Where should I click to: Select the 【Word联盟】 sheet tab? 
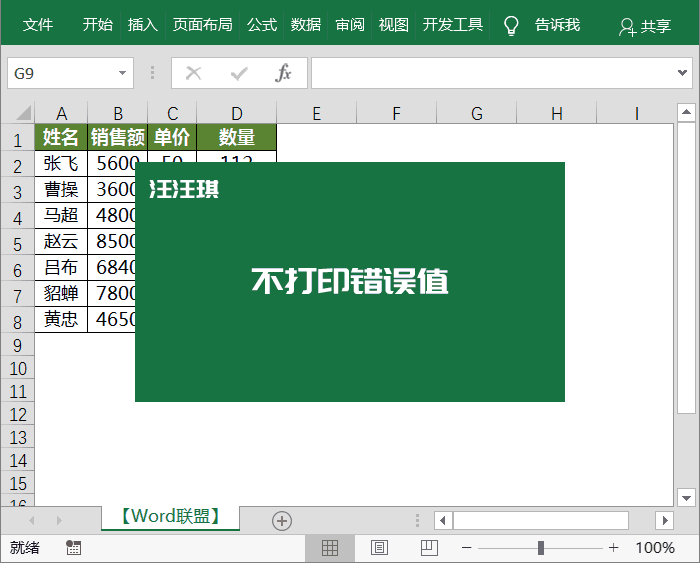point(170,517)
